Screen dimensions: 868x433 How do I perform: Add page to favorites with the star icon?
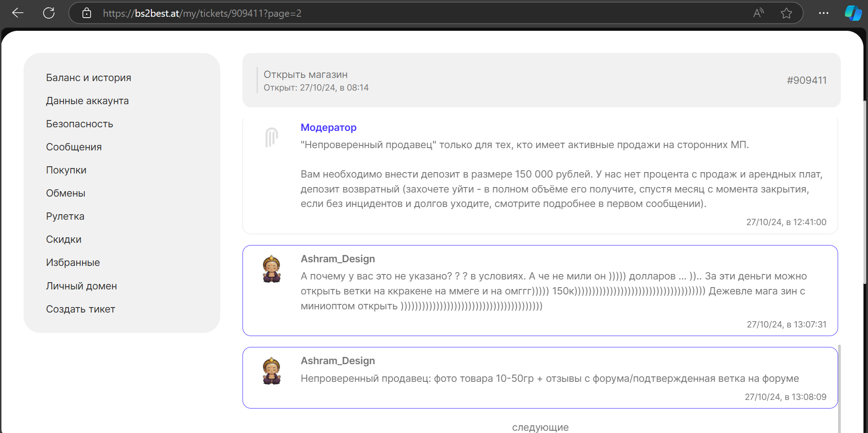tap(786, 13)
